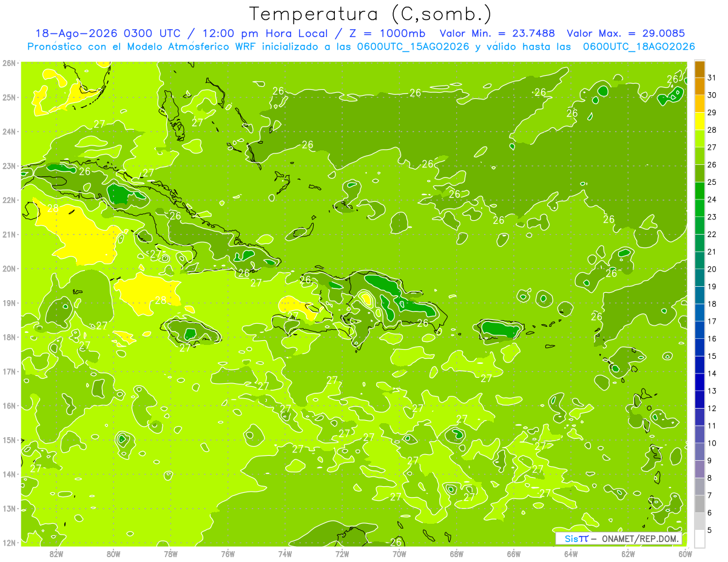
Task: Click the '25N' latitude axis label
Action: [x=9, y=97]
